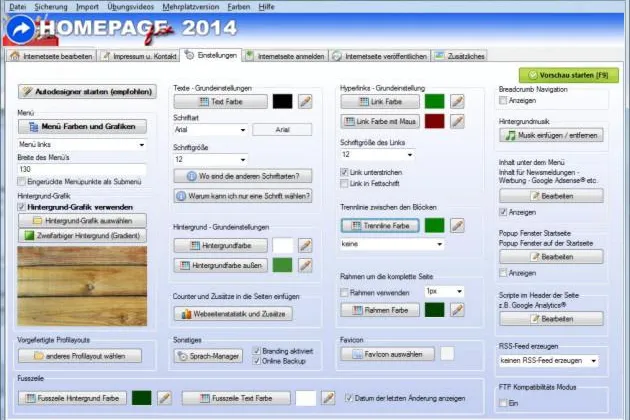630x420 pixels.
Task: Open the Mehrplatzversion menu
Action: [191, 7]
